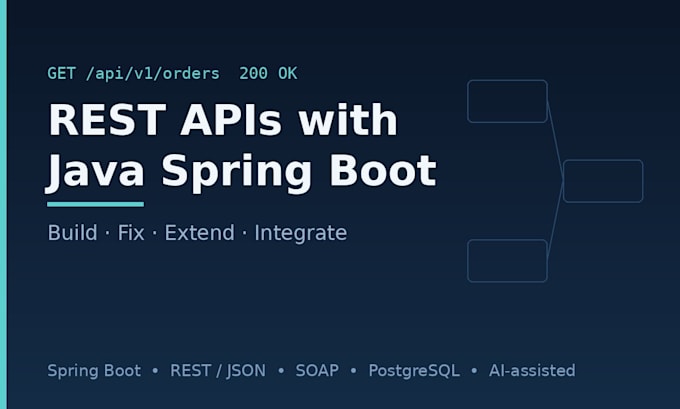680x409 pixels.
Task: Click the 'Java Spring Boot' heading line
Action: click(241, 172)
